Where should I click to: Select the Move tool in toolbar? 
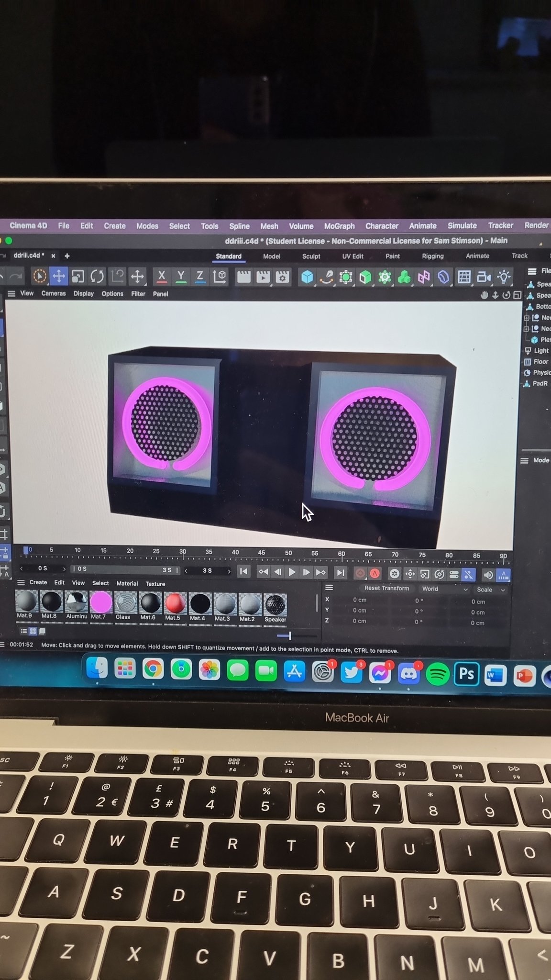(58, 276)
